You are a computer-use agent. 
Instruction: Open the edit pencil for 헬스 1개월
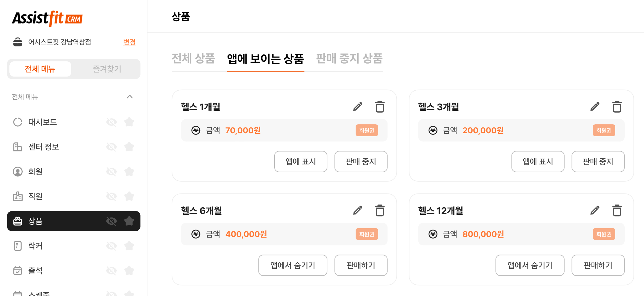(358, 107)
